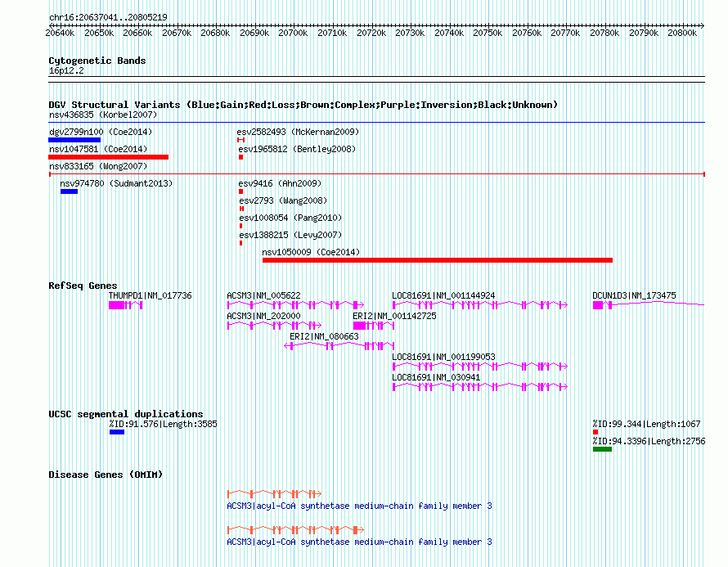Open the upper ACSM3 acyl-CoA synthetase link

pyautogui.click(x=359, y=506)
